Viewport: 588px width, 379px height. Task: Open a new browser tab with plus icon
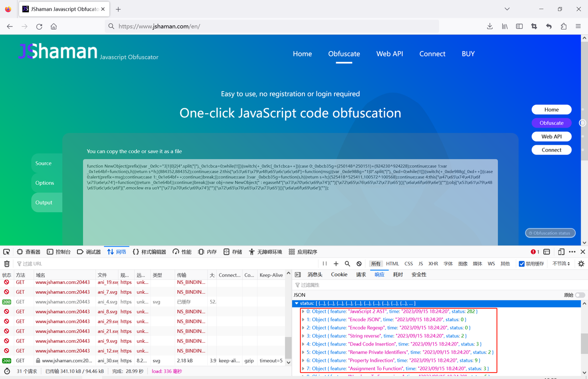tap(118, 9)
